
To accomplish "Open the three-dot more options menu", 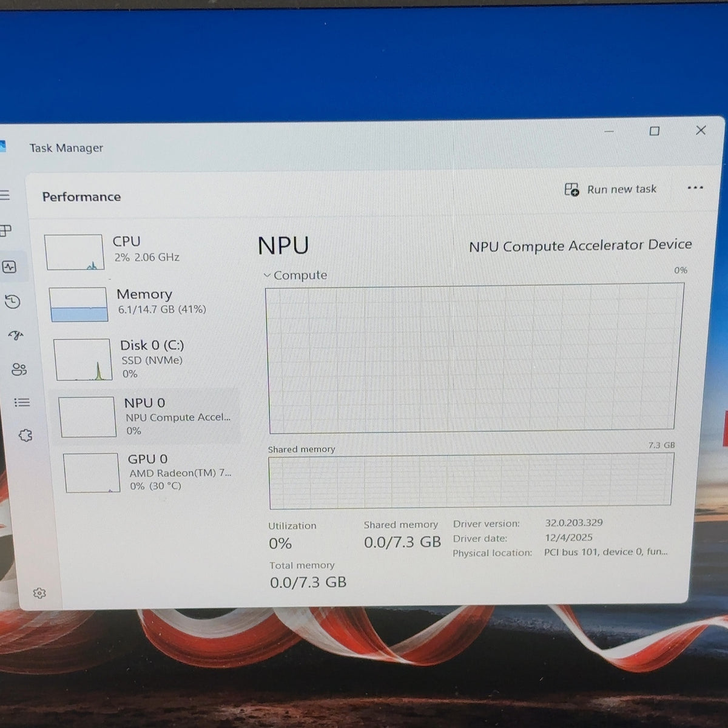I will pos(695,188).
